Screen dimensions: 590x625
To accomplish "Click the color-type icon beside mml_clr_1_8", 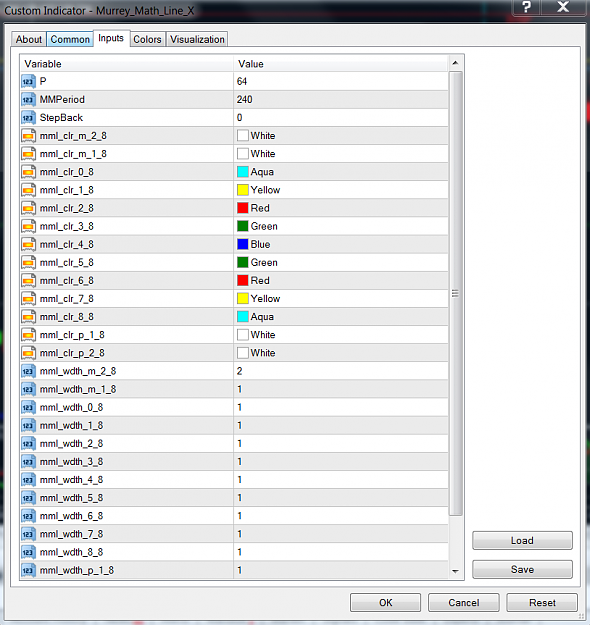I will point(28,190).
